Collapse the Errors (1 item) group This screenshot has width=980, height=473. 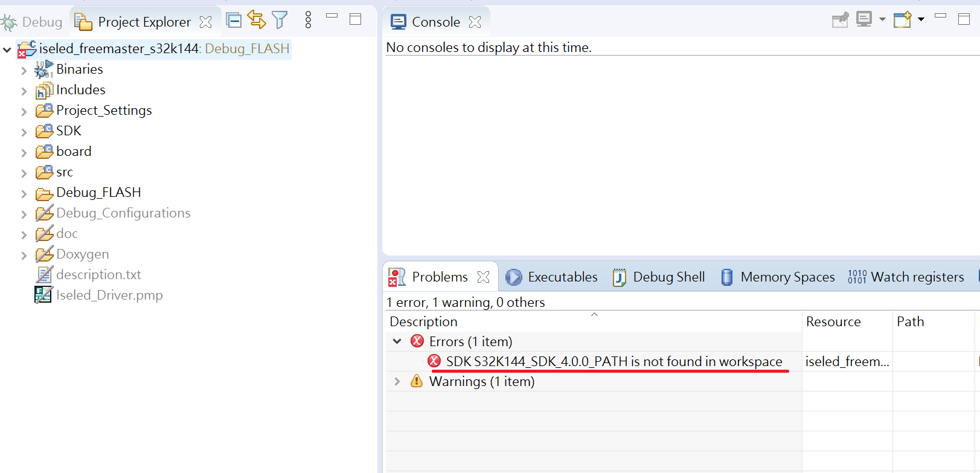point(397,342)
